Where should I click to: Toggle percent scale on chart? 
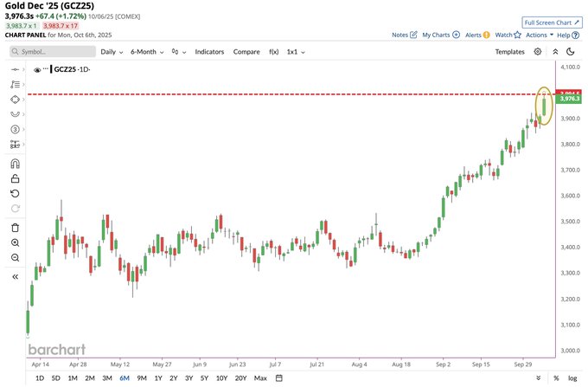coord(556,378)
